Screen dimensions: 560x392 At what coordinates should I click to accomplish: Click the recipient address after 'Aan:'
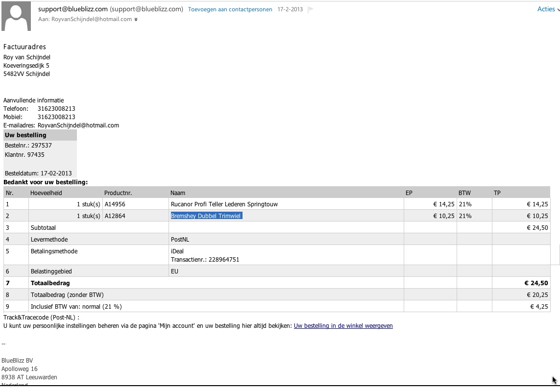click(x=92, y=19)
